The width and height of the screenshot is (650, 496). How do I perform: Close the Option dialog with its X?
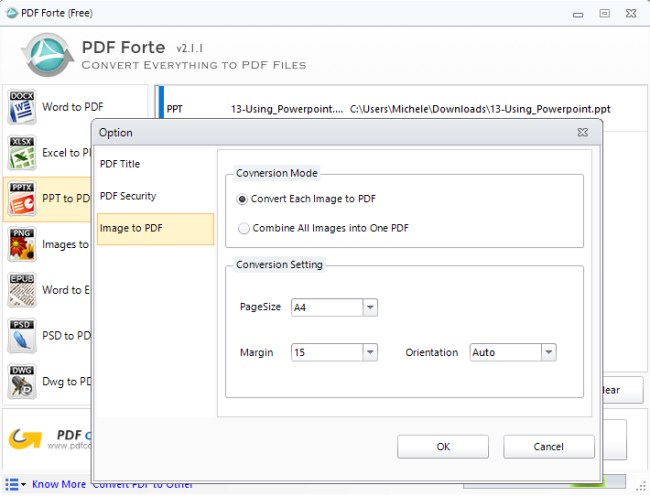582,132
